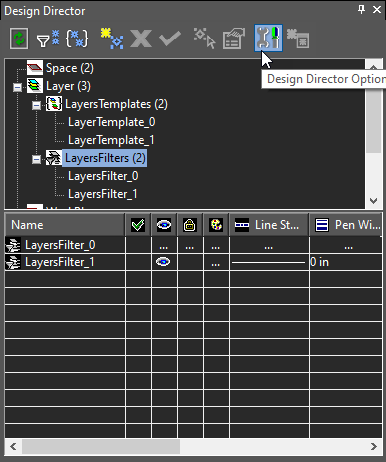Click the Pen Wi... column header
The height and width of the screenshot is (462, 386).
[x=346, y=225]
